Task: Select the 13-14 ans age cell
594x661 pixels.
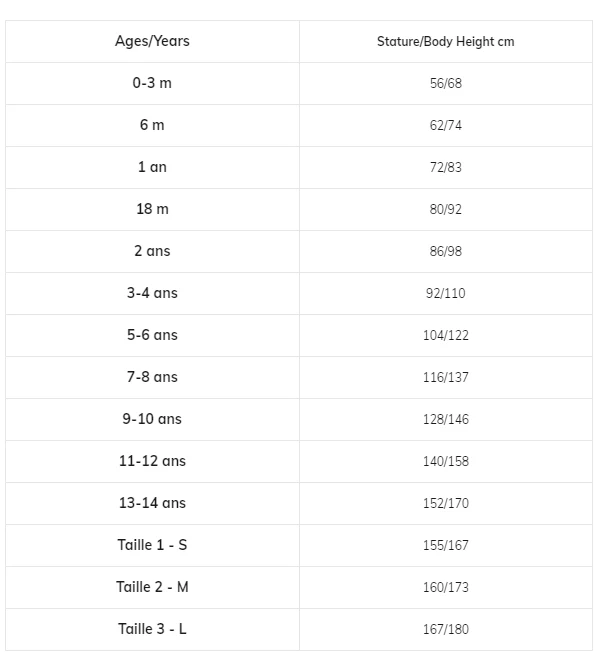Action: pyautogui.click(x=152, y=503)
